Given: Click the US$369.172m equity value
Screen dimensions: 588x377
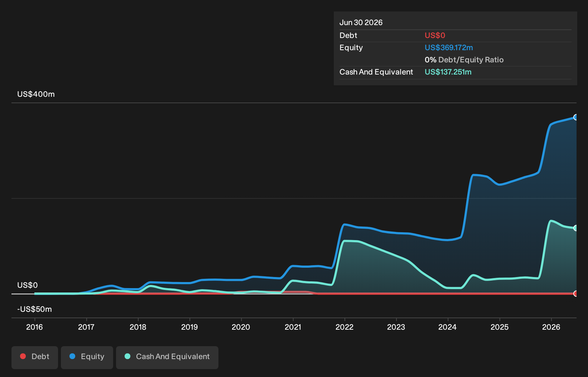Looking at the screenshot, I should point(449,48).
